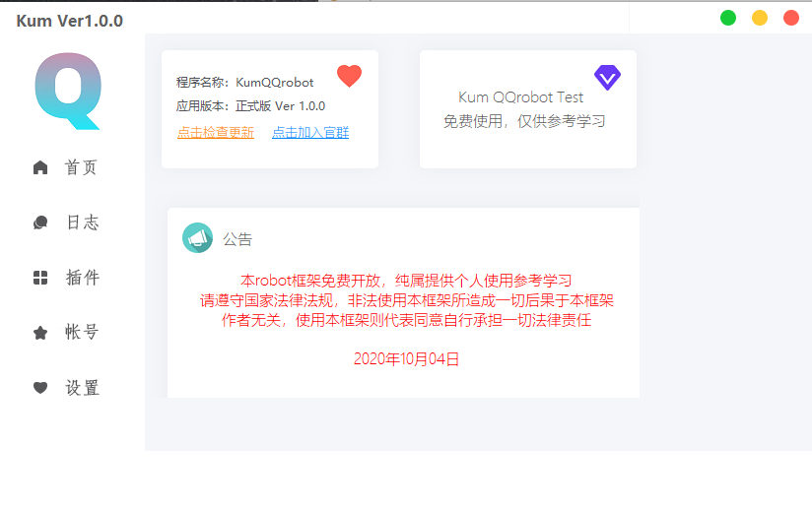Click the chat bubble icon beside 日志

point(40,223)
